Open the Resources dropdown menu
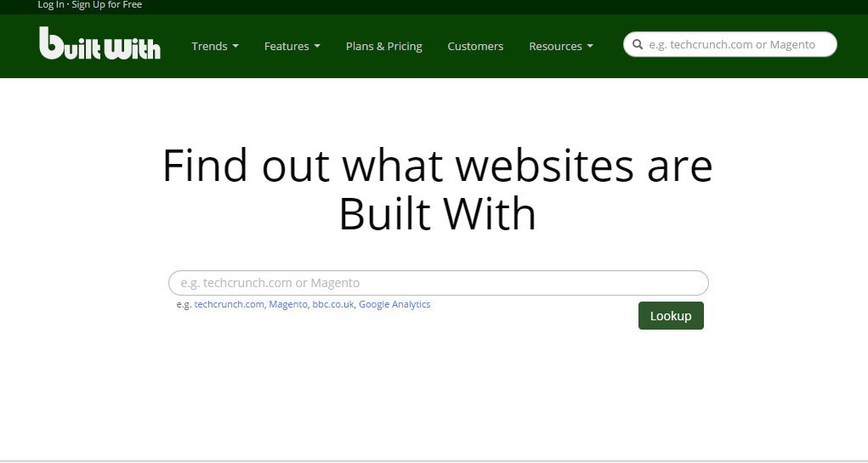This screenshot has width=868, height=463. point(561,46)
